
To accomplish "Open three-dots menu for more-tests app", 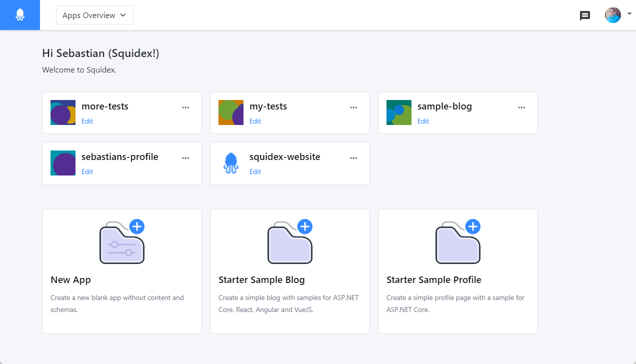I will (185, 107).
